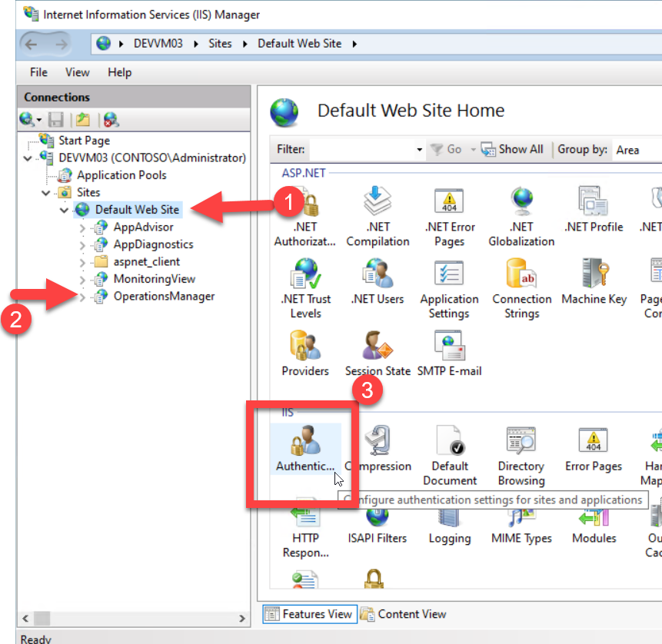Screen dimensions: 662x644
Task: Collapse the Default Web Site node
Action: [65, 210]
